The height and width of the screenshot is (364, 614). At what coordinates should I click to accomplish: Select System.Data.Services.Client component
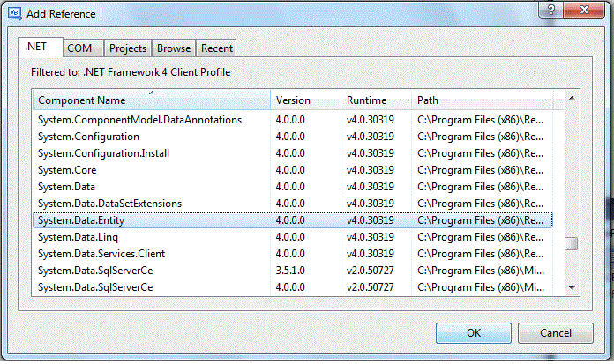click(293, 254)
